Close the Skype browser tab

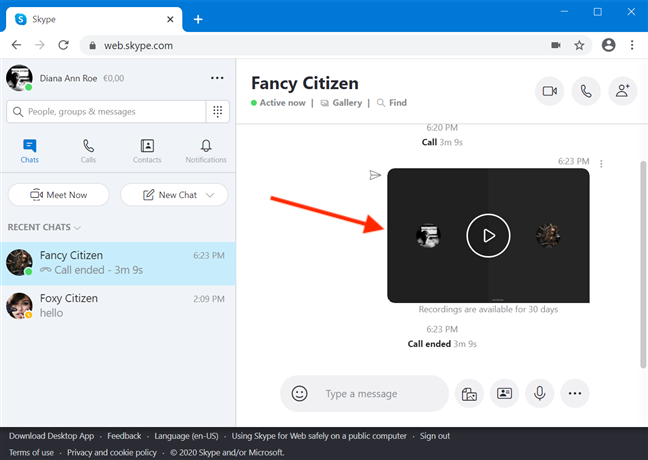170,19
